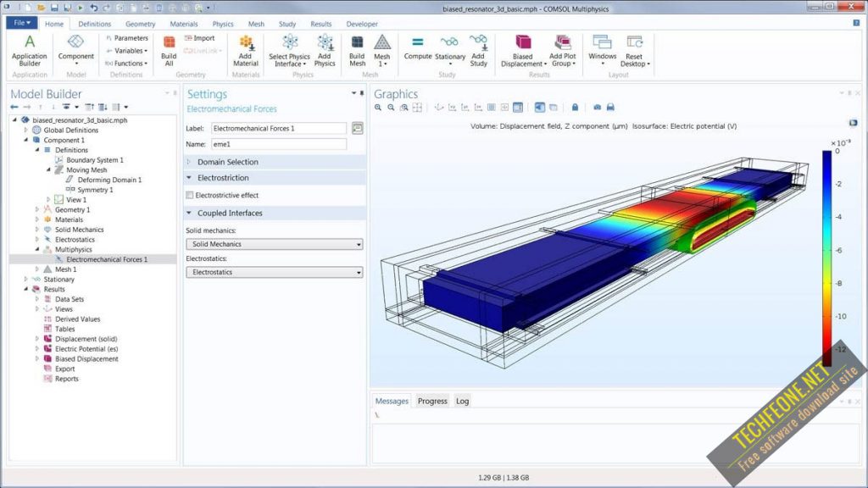Click the Biased Displacement plot button
The image size is (868, 488).
click(x=523, y=50)
